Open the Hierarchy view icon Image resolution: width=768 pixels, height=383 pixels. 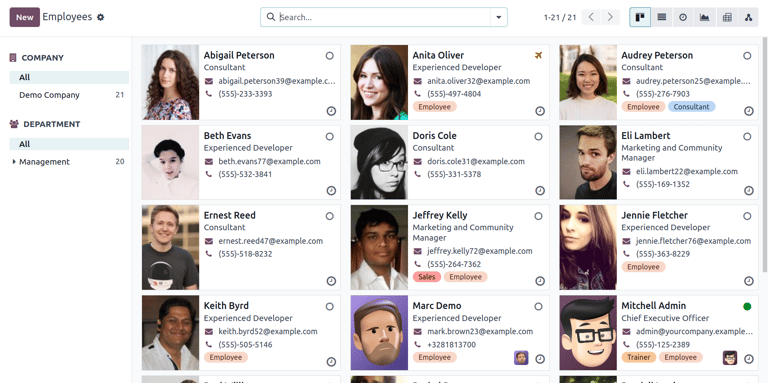748,17
